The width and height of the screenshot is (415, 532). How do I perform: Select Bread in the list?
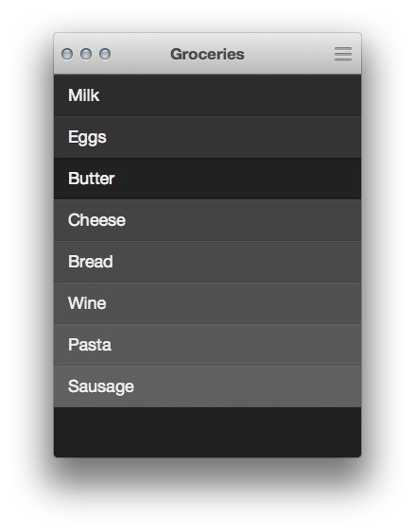pyautogui.click(x=207, y=262)
